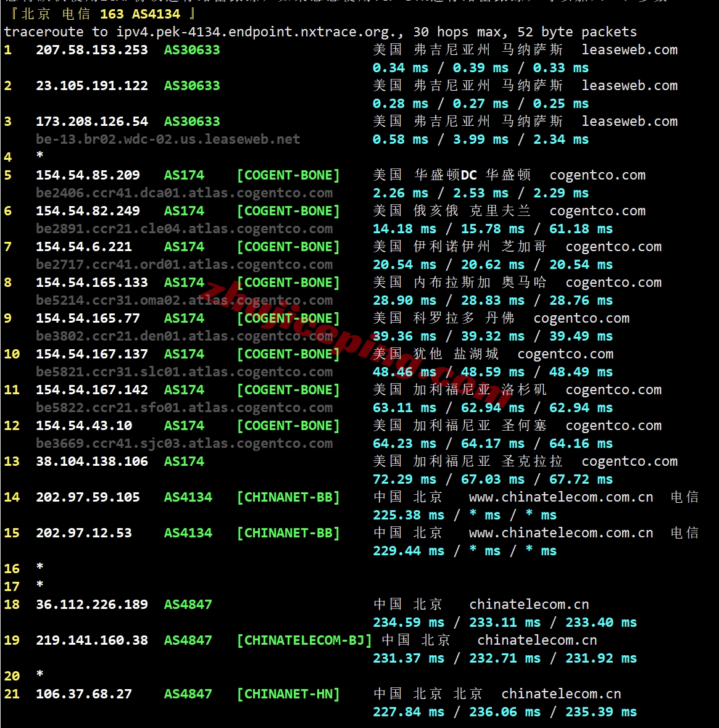Click chinatelecom.cn on hop 21

(x=561, y=693)
